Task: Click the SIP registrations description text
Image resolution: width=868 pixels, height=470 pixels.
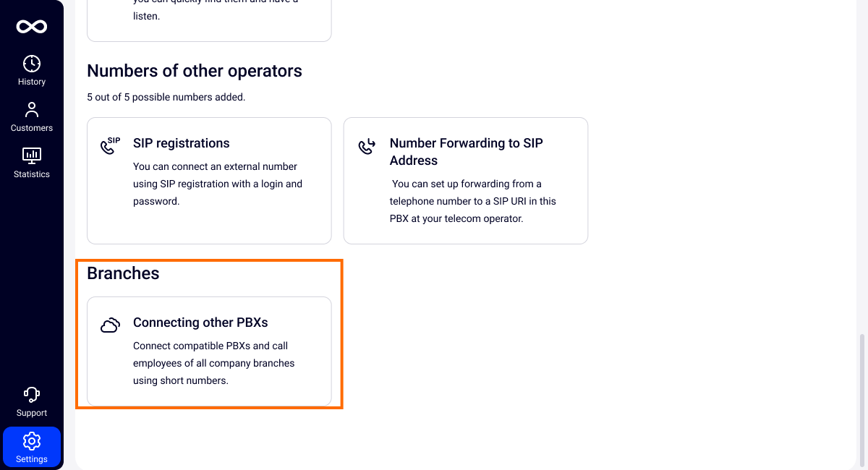Action: click(217, 184)
